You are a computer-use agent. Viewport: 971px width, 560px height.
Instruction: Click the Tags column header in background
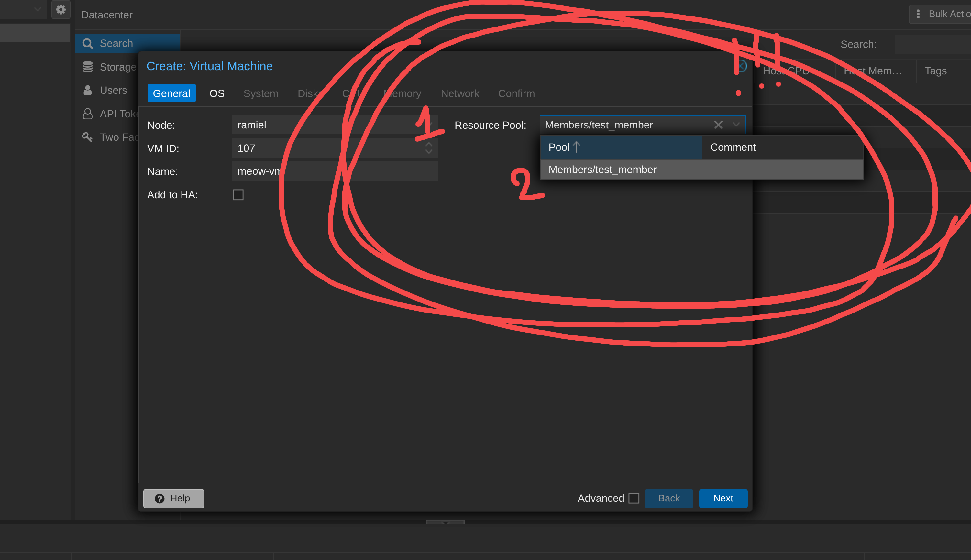(x=944, y=71)
